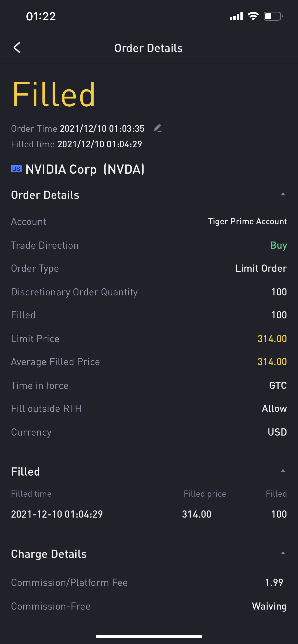298x644 pixels.
Task: Collapse the Charge Details section arrow
Action: 283,553
